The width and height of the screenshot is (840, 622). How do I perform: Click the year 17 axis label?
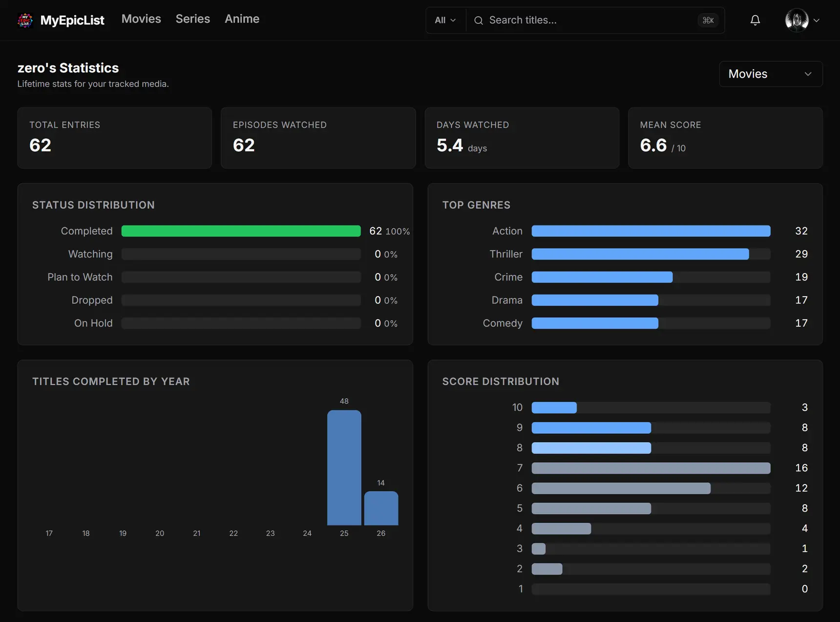[x=49, y=534]
